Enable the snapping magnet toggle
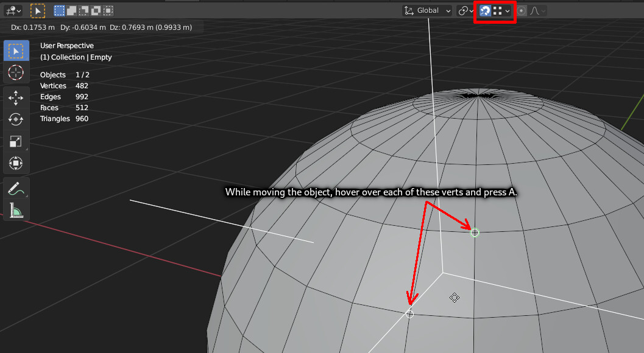Screen dimensions: 644x353 (486, 10)
